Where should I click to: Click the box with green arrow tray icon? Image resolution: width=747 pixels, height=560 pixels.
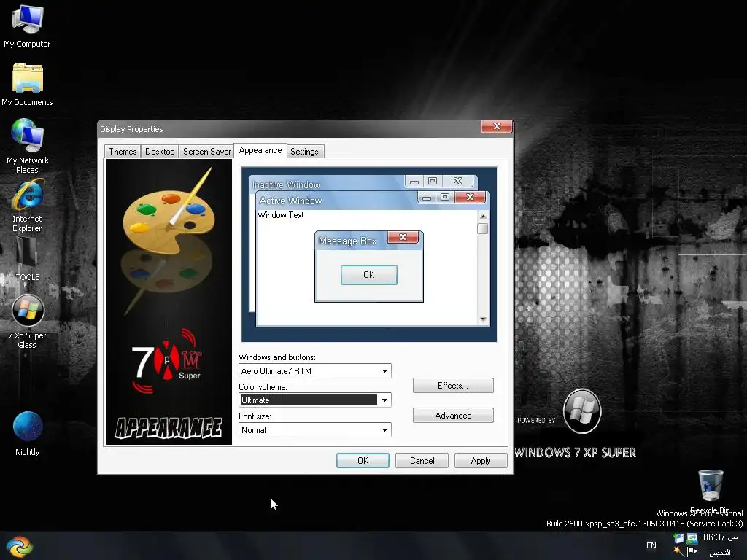pos(679,539)
